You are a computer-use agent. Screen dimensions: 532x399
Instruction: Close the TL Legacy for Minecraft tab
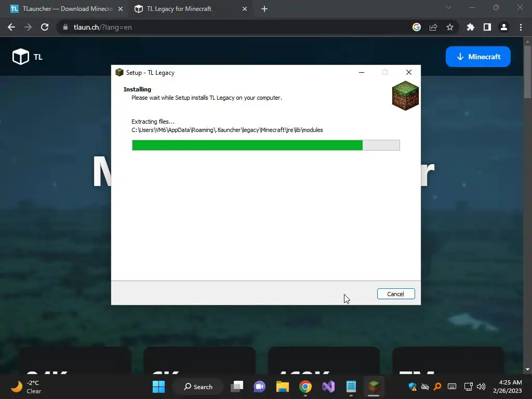click(x=245, y=9)
